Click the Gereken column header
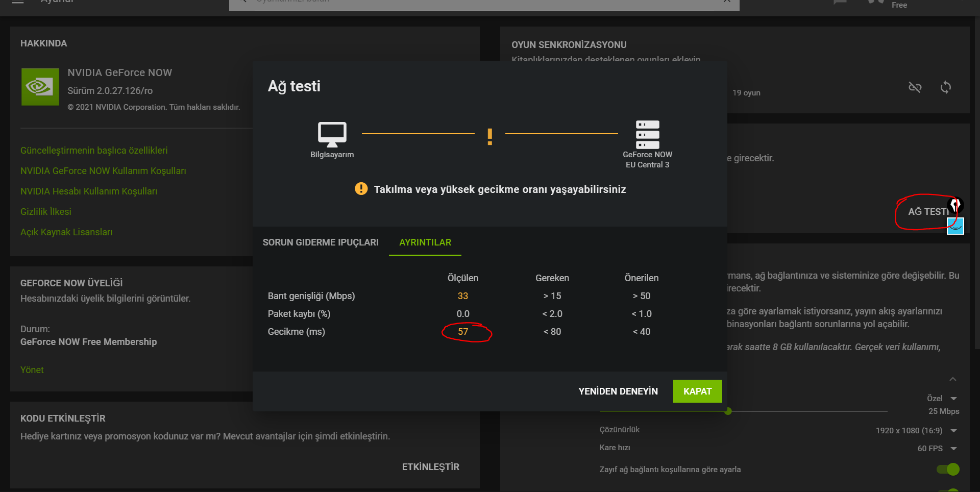Screen dimensions: 980x492 [552, 278]
